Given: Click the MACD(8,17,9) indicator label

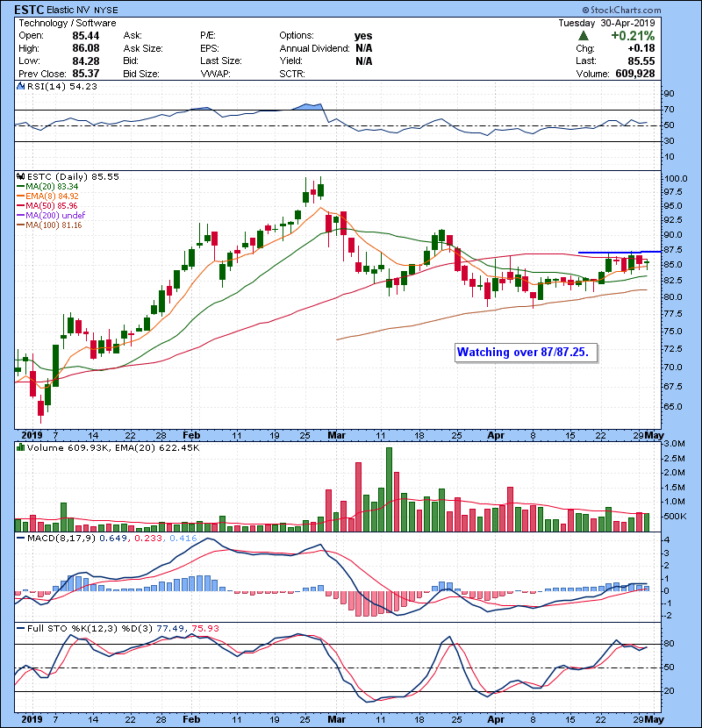Looking at the screenshot, I should coord(61,539).
